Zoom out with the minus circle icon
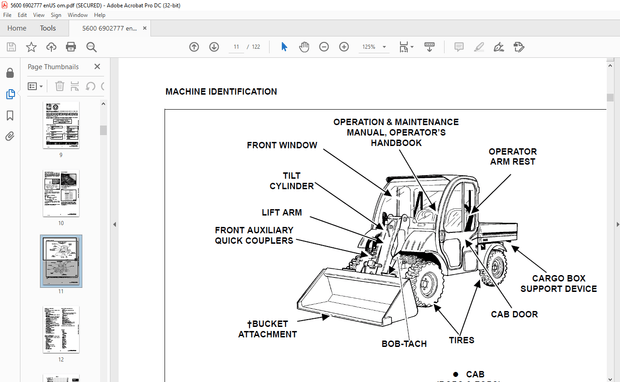This screenshot has width=620, height=382. coord(324,47)
